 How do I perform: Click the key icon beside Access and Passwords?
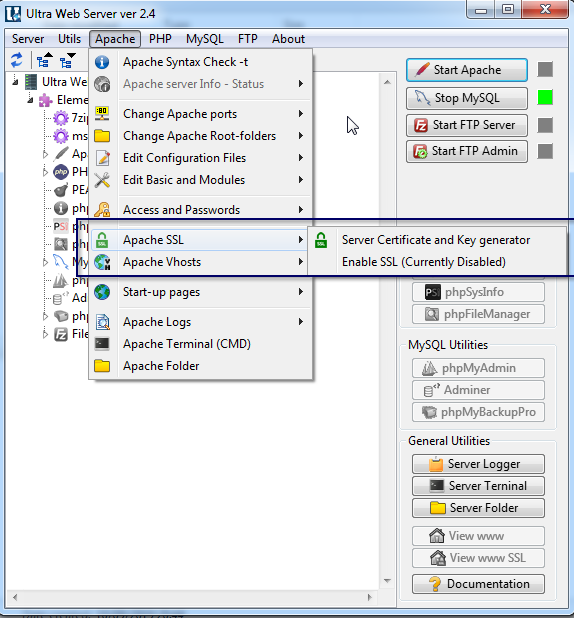pos(102,210)
